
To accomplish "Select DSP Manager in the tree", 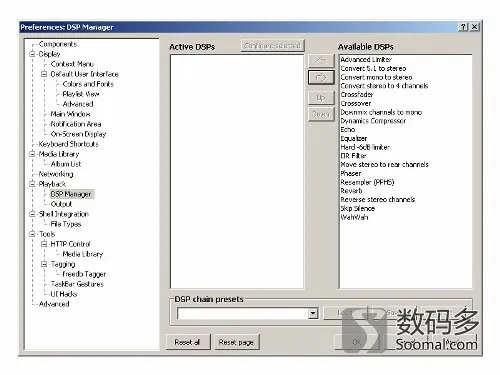I will [71, 194].
